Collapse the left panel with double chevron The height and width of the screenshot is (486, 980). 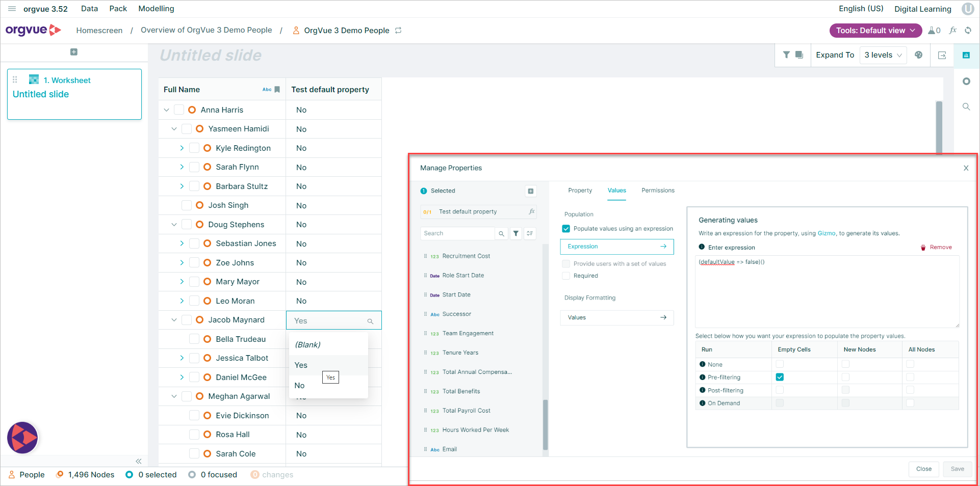[x=139, y=461]
